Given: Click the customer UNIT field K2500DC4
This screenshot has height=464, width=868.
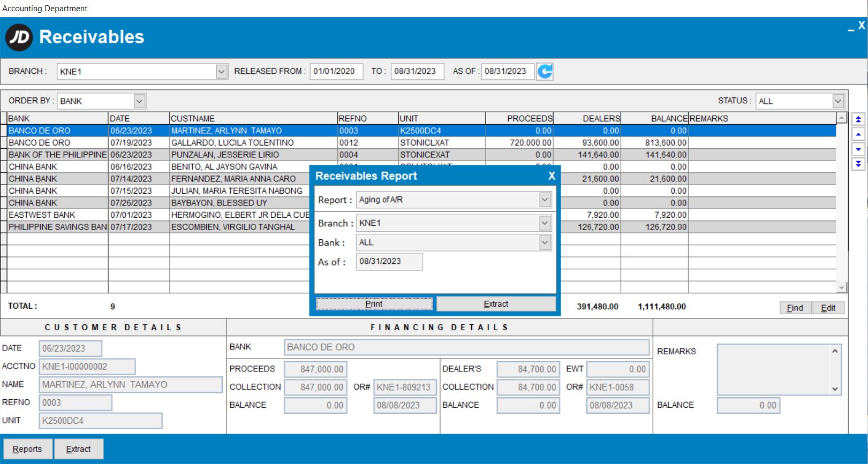Looking at the screenshot, I should pyautogui.click(x=101, y=421).
